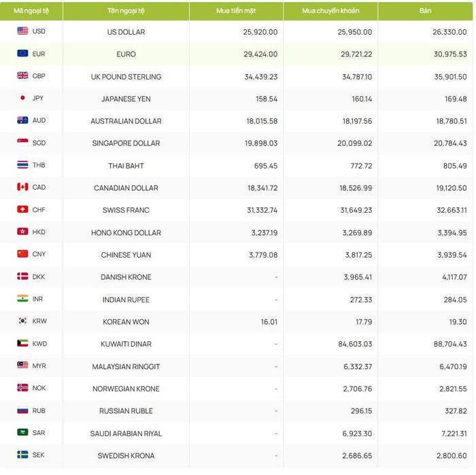Open the US DOLLAR currency name
Image resolution: width=476 pixels, height=475 pixels.
(x=126, y=32)
